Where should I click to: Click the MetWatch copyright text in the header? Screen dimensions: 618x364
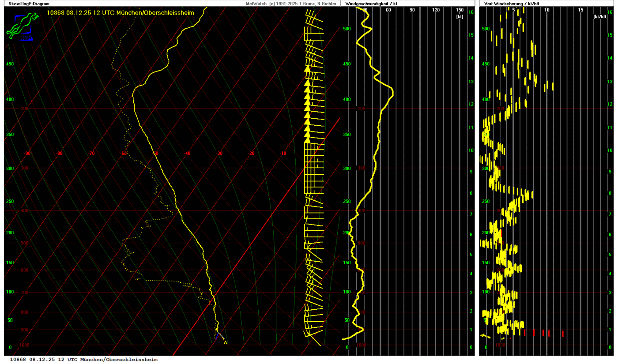pos(291,4)
